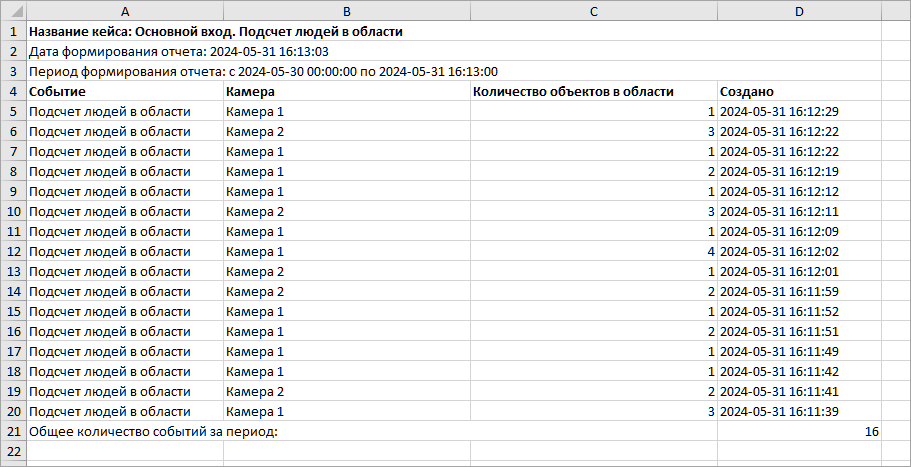Click the 'Событие' column heading cell

point(124,91)
